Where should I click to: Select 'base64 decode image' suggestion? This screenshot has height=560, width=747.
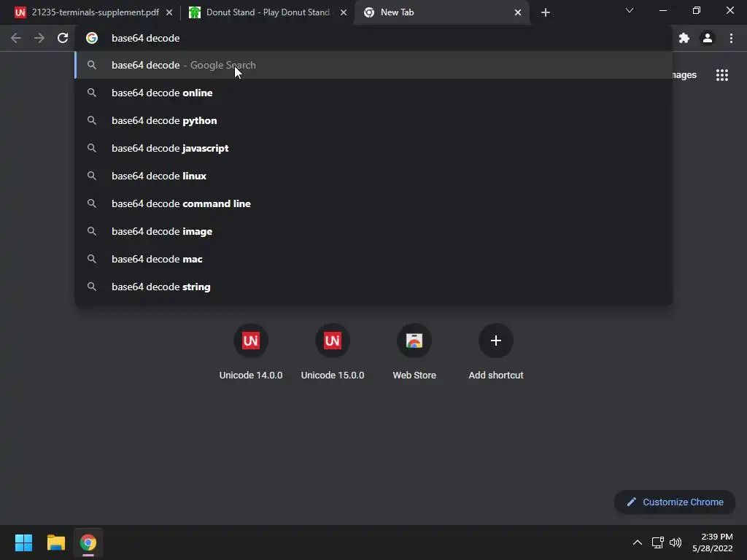coord(373,231)
